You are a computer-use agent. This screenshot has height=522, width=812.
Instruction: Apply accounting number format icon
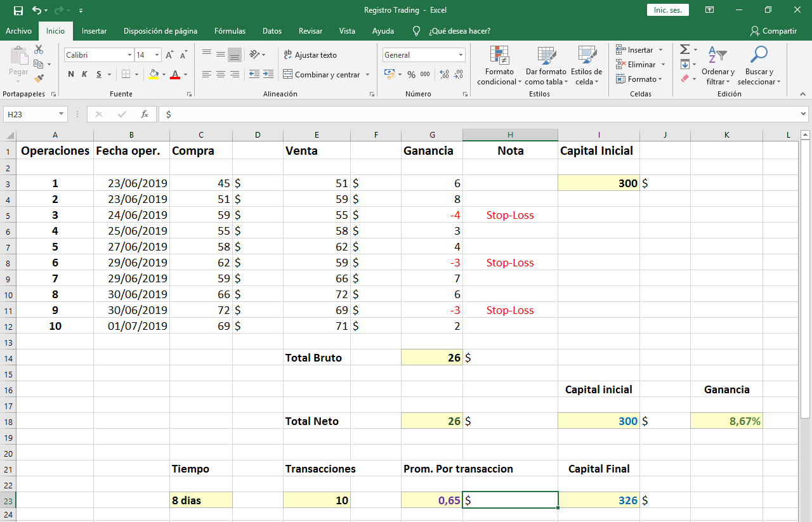click(x=390, y=74)
